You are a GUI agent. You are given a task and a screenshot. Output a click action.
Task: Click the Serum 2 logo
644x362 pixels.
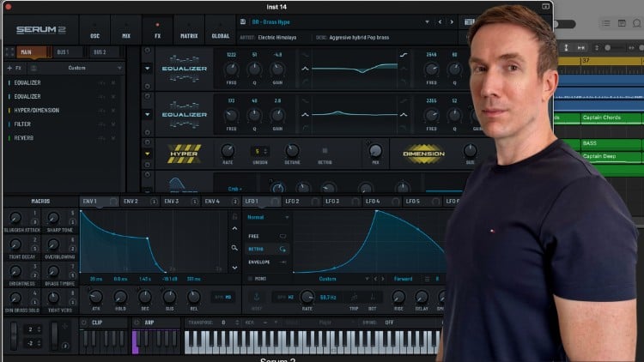click(40, 29)
